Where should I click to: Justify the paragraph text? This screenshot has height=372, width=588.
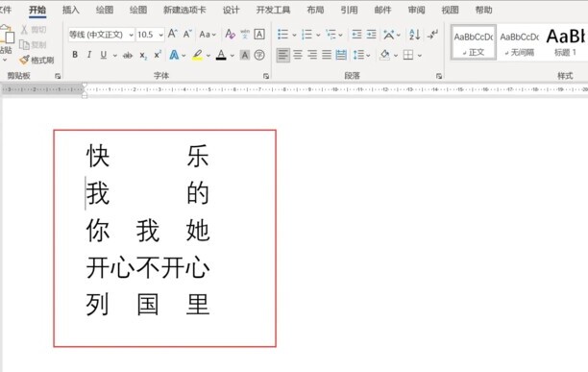327,55
